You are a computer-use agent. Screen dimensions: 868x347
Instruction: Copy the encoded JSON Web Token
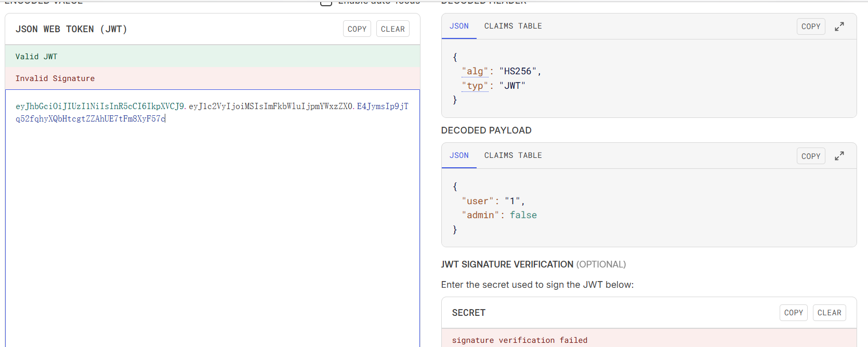coord(357,29)
